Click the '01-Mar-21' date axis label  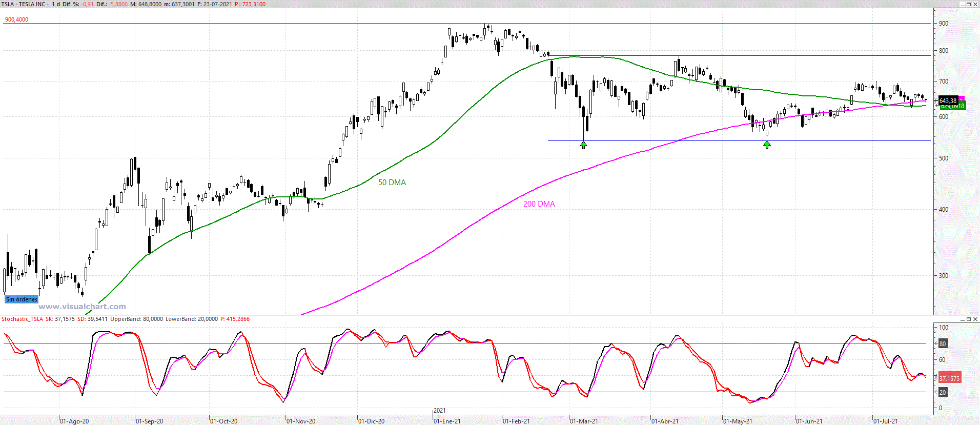point(584,421)
